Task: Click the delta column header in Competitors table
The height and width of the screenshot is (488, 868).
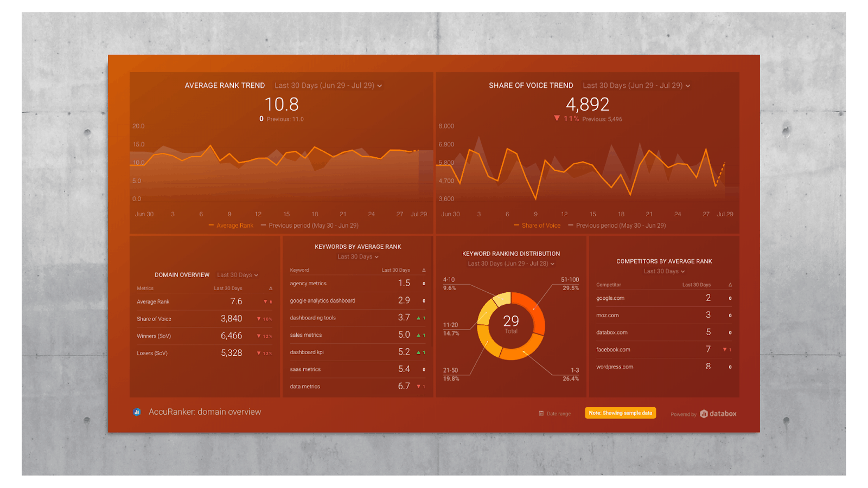Action: (730, 285)
